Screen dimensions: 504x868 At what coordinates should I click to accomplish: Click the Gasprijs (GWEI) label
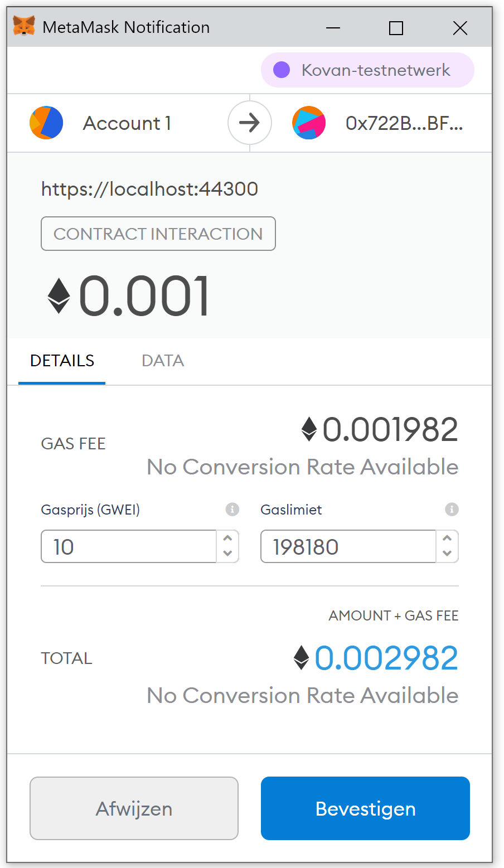pos(90,510)
